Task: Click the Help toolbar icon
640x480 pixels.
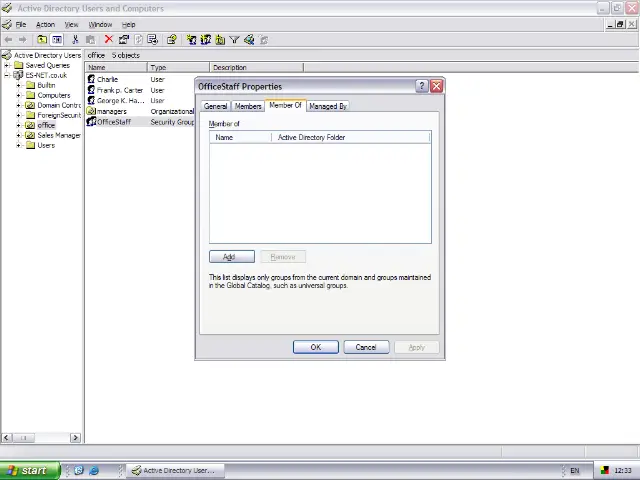Action: click(x=171, y=40)
